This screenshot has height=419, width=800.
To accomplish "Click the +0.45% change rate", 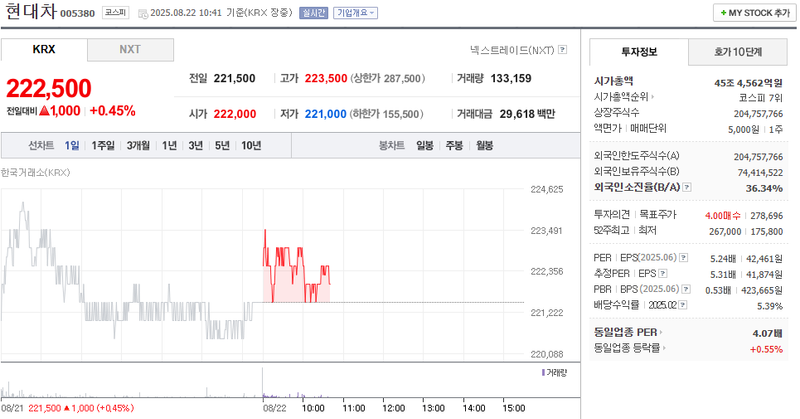I will [x=113, y=111].
